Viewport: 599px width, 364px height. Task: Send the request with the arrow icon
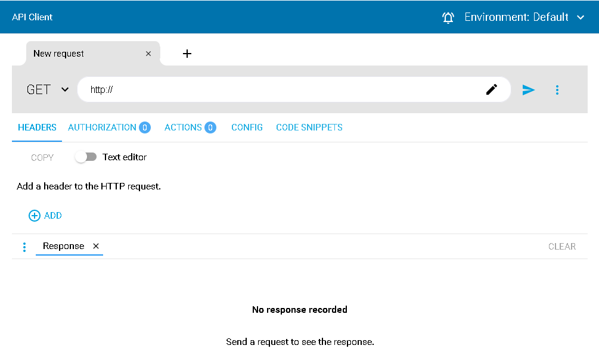[528, 90]
